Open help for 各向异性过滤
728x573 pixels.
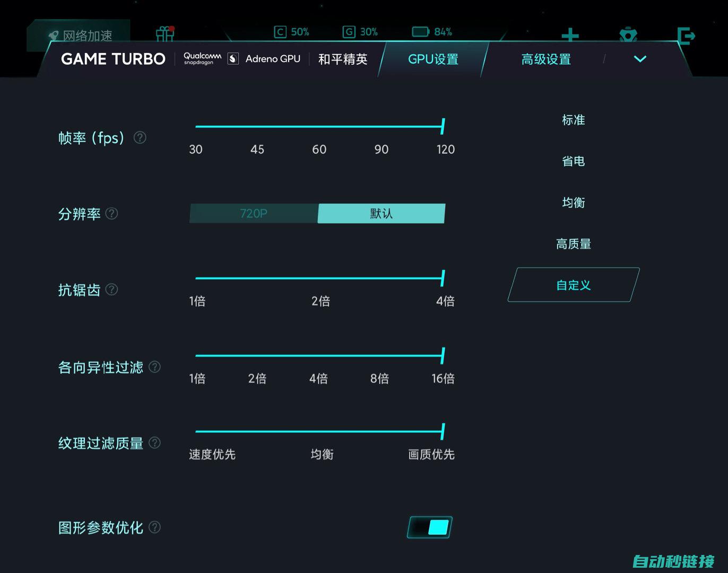point(154,367)
